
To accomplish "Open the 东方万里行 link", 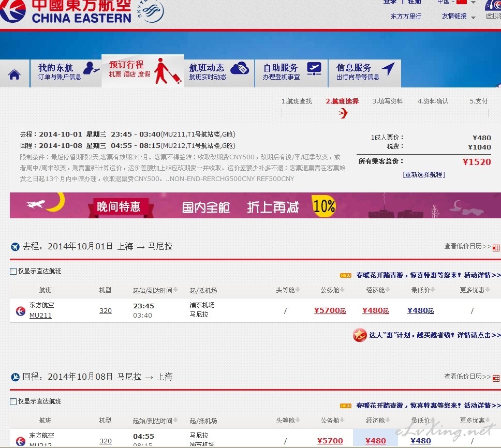I will click(x=406, y=16).
